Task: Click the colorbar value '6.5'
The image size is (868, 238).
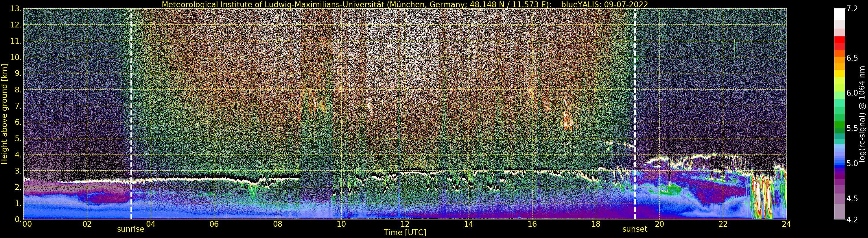Action: (x=852, y=58)
